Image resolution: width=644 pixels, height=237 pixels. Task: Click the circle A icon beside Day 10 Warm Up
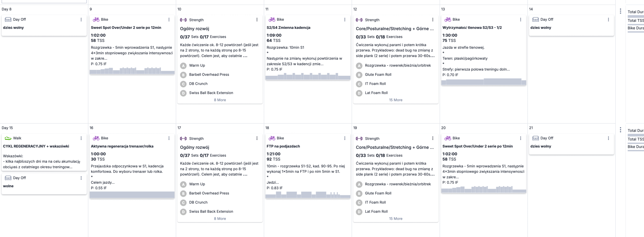pos(183,66)
